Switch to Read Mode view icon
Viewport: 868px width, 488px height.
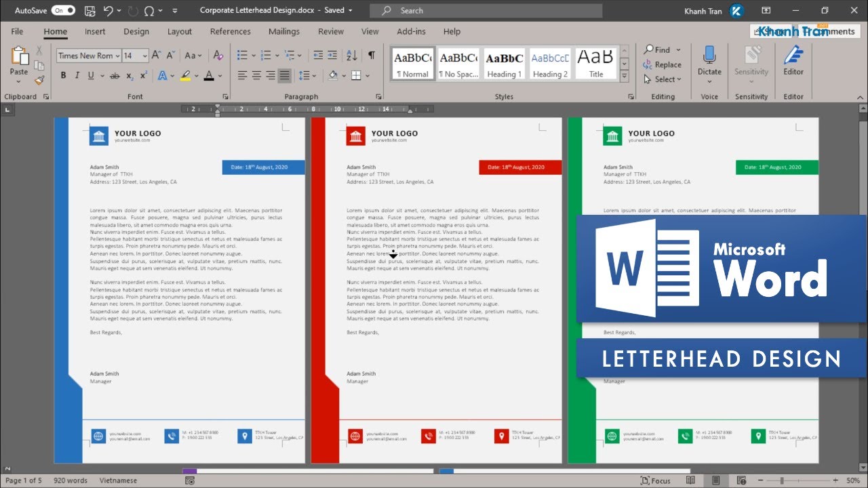point(690,481)
